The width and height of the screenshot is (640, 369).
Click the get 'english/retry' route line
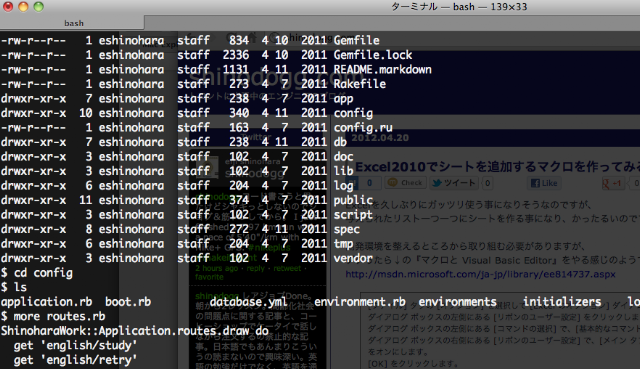pos(75,360)
